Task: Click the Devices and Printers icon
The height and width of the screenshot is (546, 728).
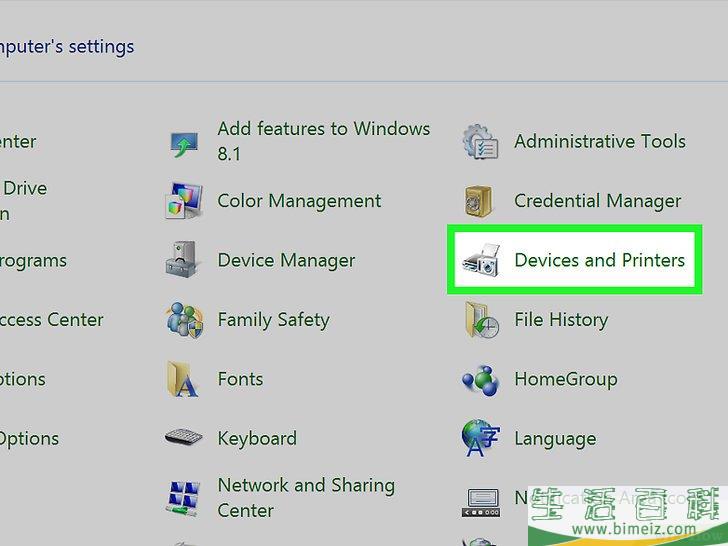Action: (x=481, y=260)
